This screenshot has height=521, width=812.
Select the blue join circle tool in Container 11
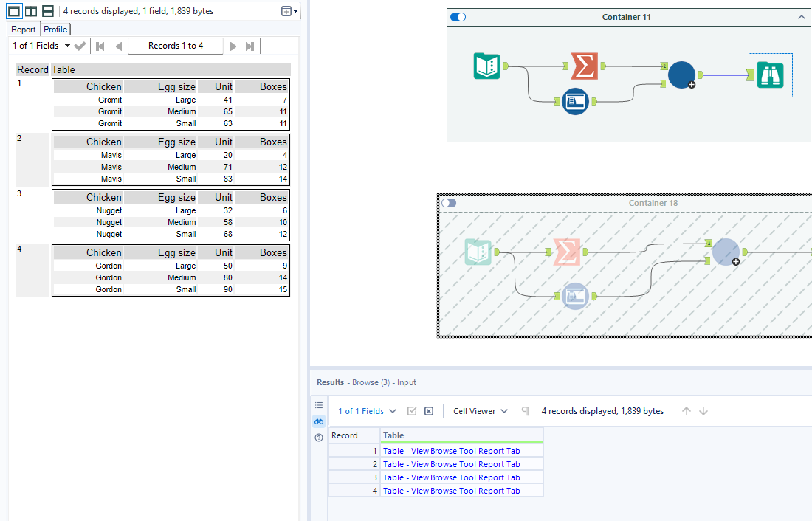[681, 75]
